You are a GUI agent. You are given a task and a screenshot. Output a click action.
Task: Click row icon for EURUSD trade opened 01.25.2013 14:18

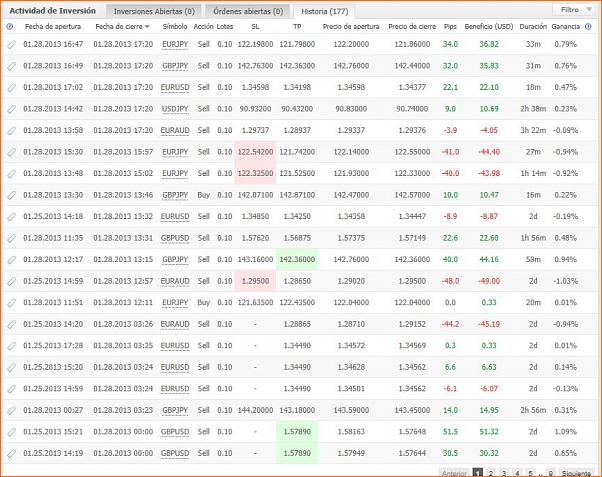tap(12, 217)
